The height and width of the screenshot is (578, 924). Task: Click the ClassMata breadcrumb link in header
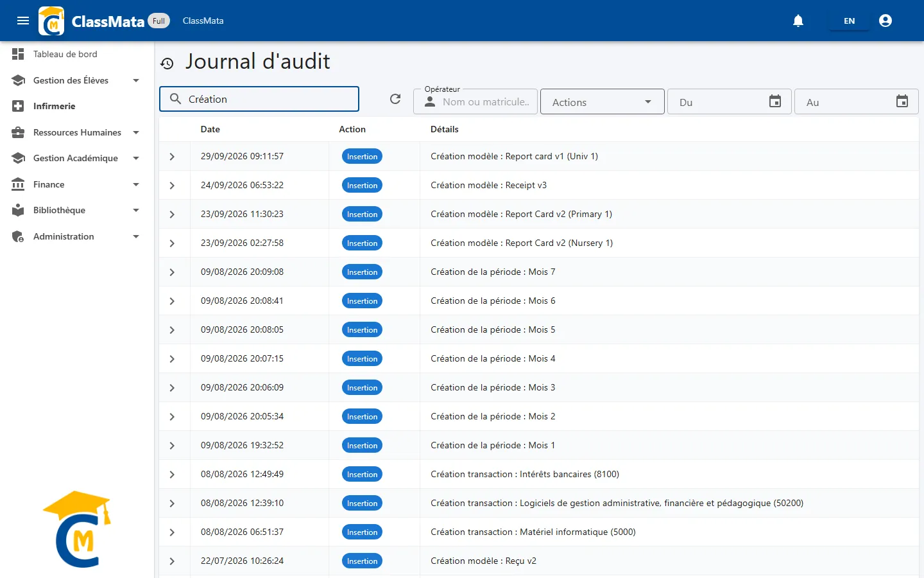203,21
